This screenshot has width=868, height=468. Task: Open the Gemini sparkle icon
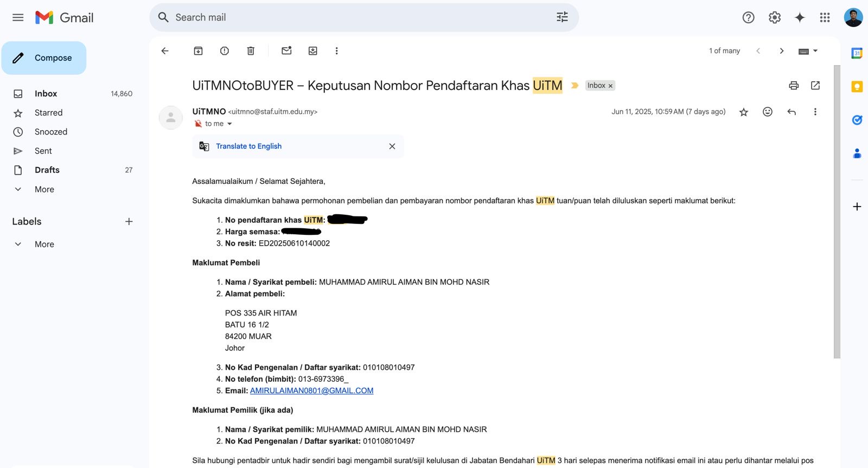[800, 17]
